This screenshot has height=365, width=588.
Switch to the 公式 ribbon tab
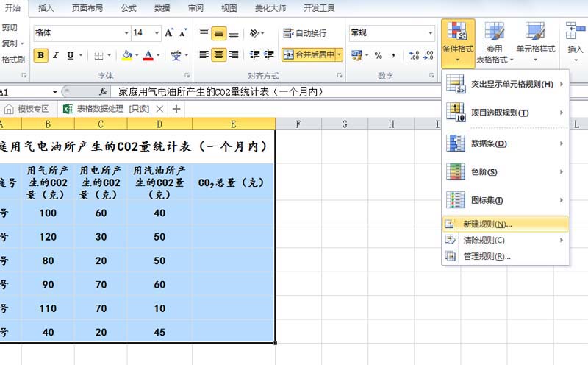pyautogui.click(x=129, y=8)
